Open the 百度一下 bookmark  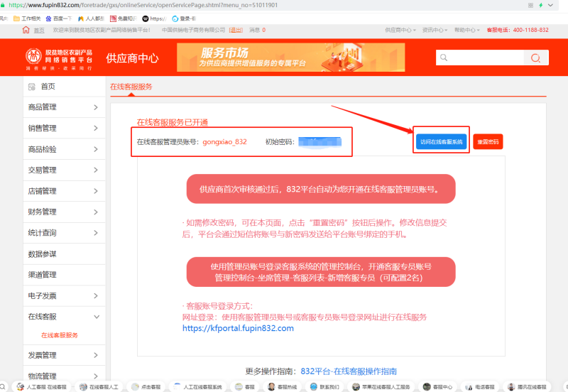[59, 18]
